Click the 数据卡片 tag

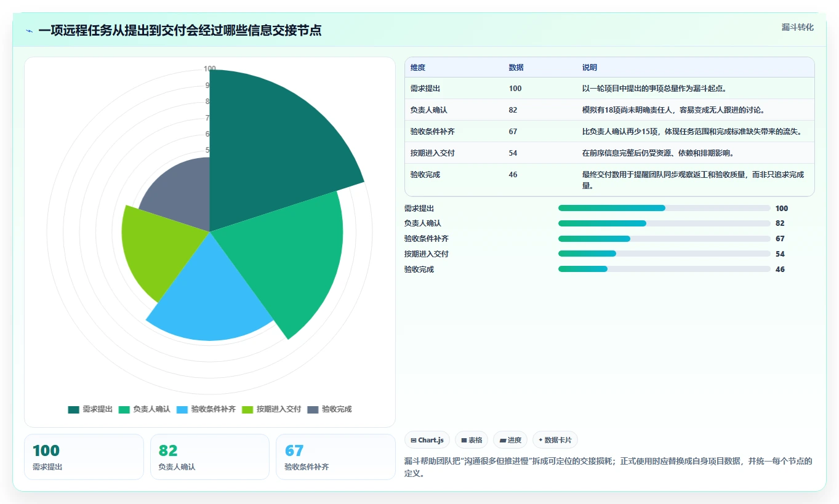coord(555,440)
